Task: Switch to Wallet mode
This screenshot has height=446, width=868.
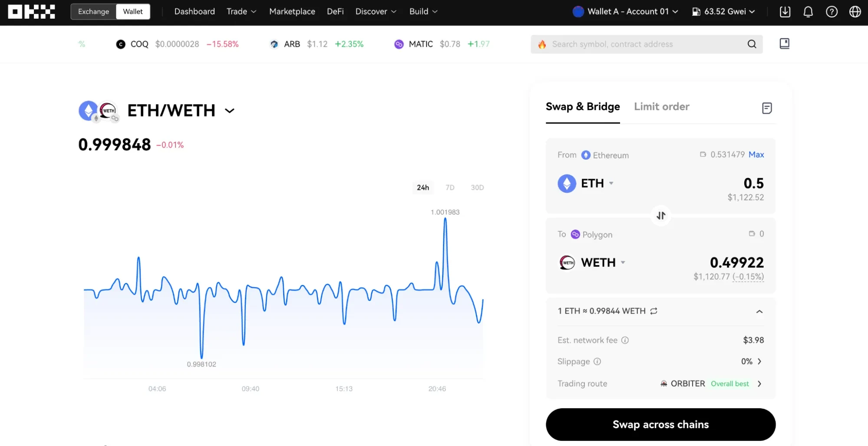Action: click(x=133, y=12)
